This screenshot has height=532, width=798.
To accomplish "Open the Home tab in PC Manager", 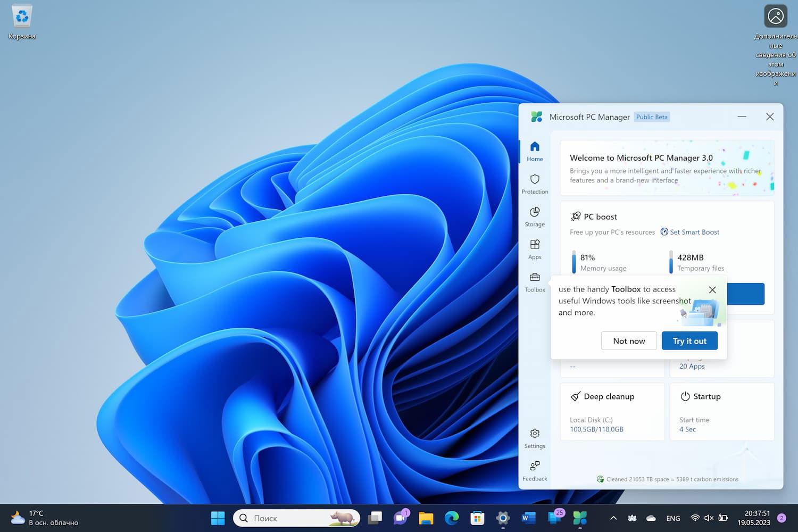I will (535, 152).
